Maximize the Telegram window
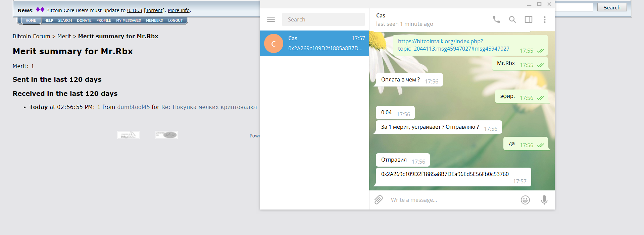This screenshot has height=235, width=644. 539,4
